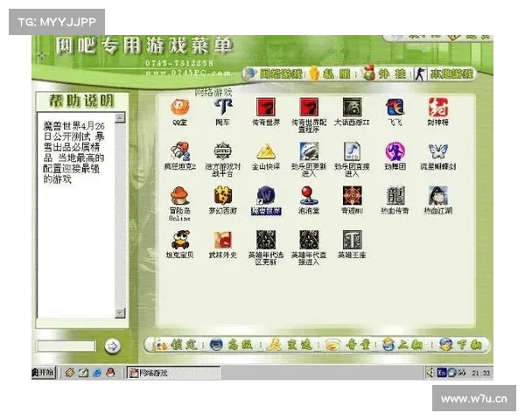Click the En language indicator in tray
The width and height of the screenshot is (525, 420).
[442, 372]
